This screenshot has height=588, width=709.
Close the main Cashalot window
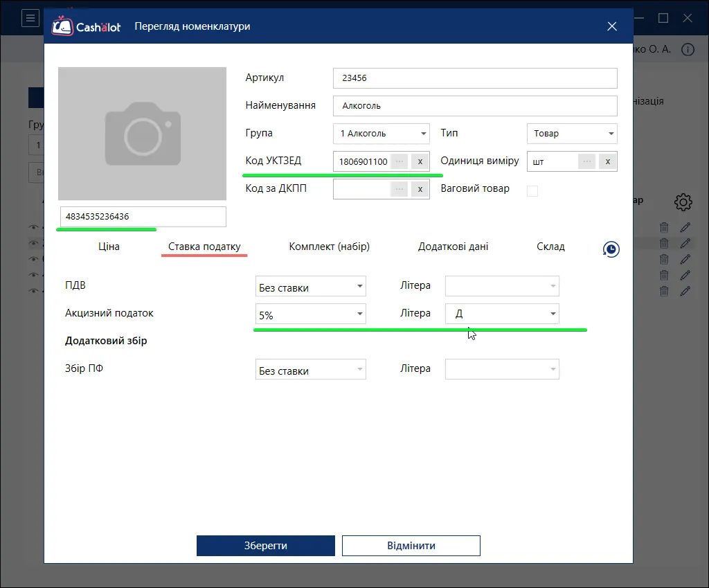[688, 18]
